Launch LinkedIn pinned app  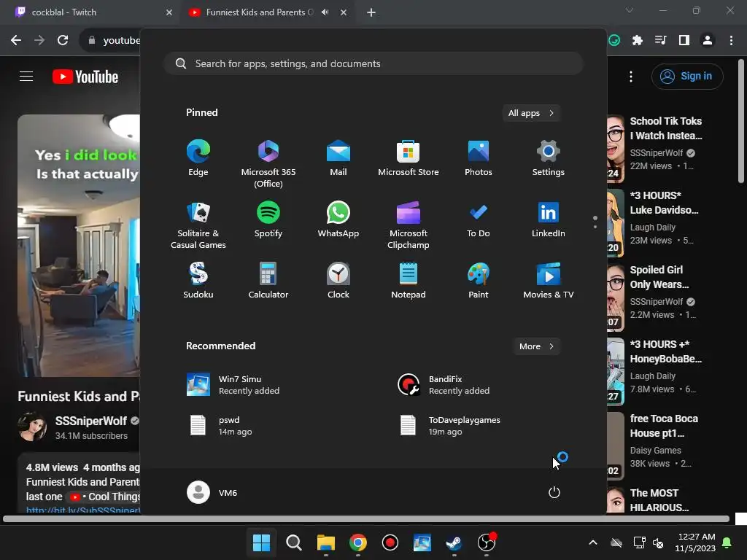tap(549, 219)
